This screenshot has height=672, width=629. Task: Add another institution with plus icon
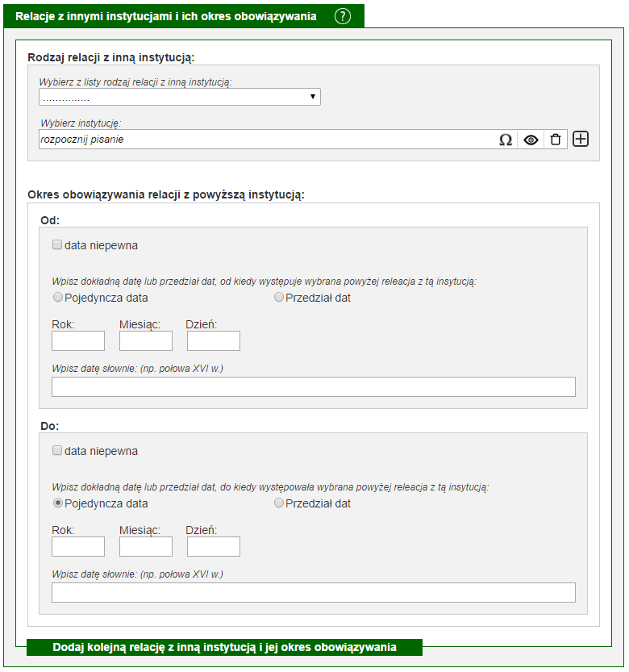coord(581,139)
